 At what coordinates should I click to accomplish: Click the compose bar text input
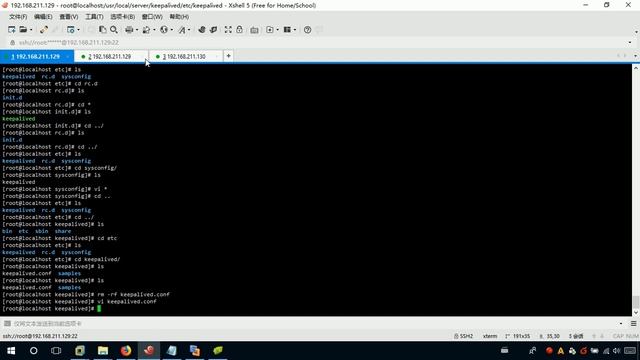click(314, 324)
